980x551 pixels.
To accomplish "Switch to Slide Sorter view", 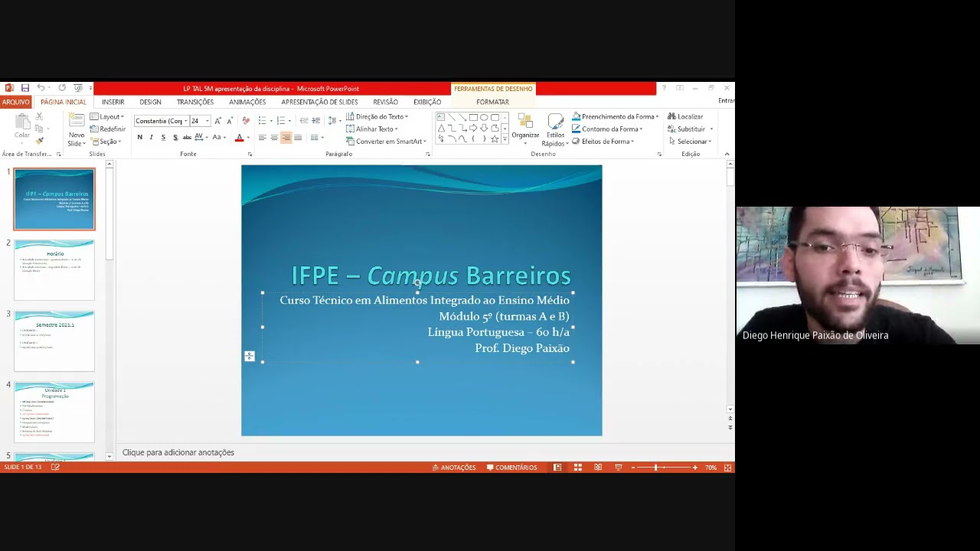I will tap(578, 468).
